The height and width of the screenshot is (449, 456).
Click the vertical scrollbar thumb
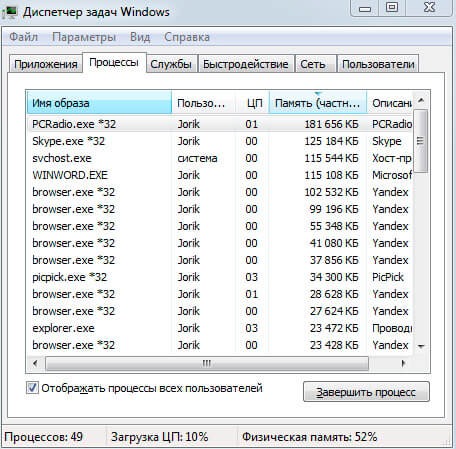pyautogui.click(x=421, y=141)
